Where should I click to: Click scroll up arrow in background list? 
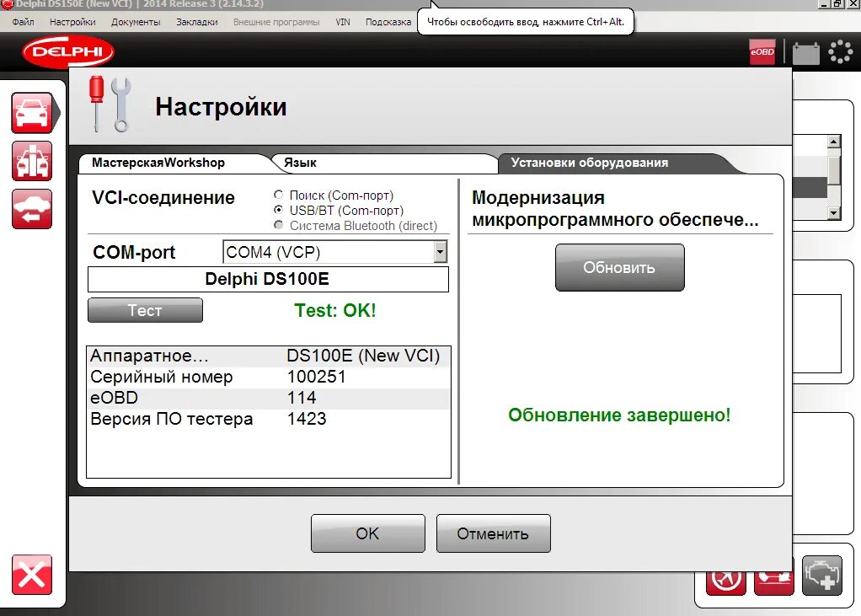pyautogui.click(x=833, y=142)
